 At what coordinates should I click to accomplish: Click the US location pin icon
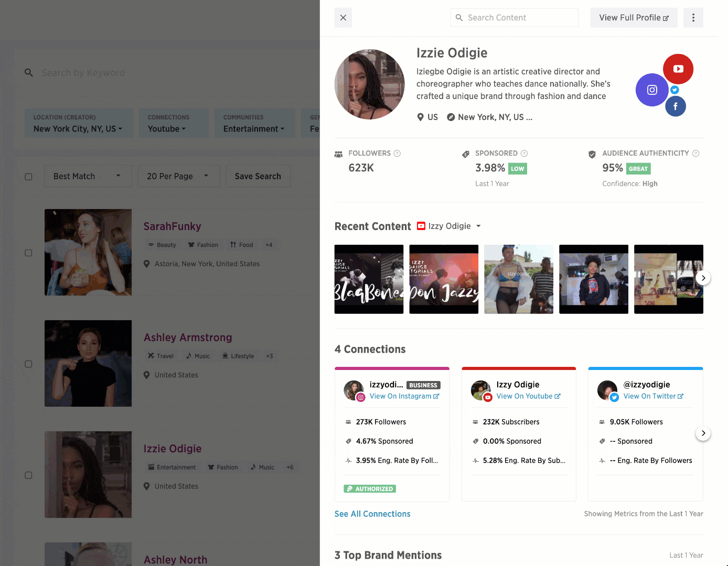click(x=420, y=117)
